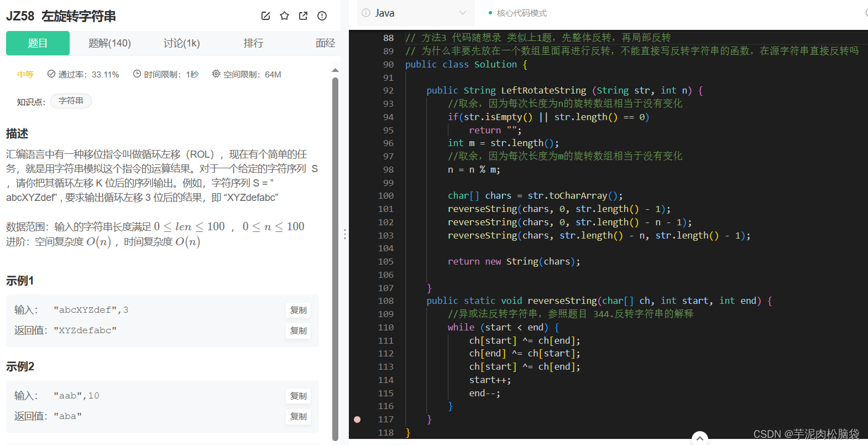This screenshot has width=868, height=445.
Task: Click the description panel vertical scrollbar thumb
Action: [x=335, y=259]
